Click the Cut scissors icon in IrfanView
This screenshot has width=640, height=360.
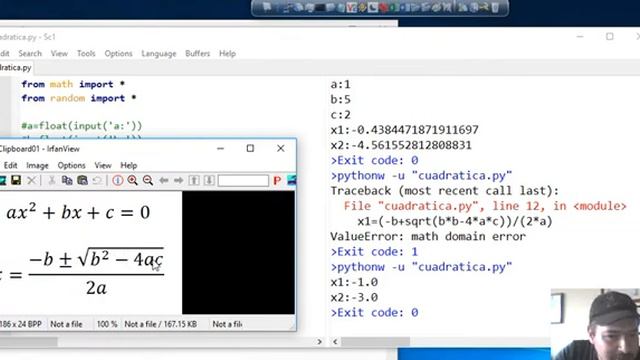(x=52, y=180)
